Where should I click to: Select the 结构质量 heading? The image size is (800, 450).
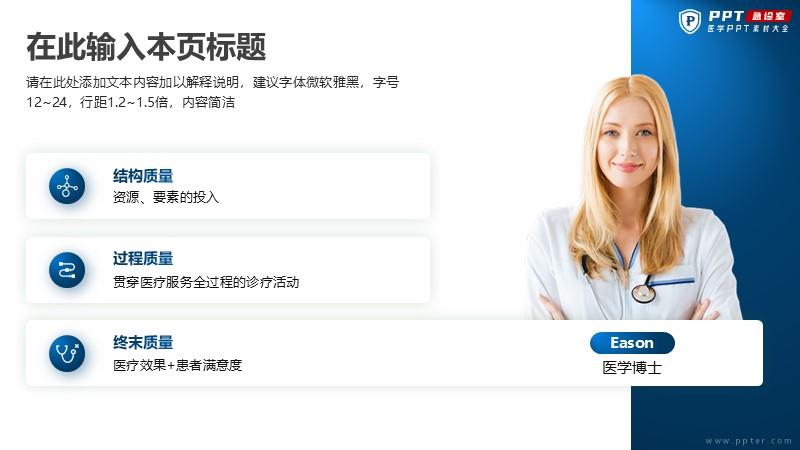143,176
